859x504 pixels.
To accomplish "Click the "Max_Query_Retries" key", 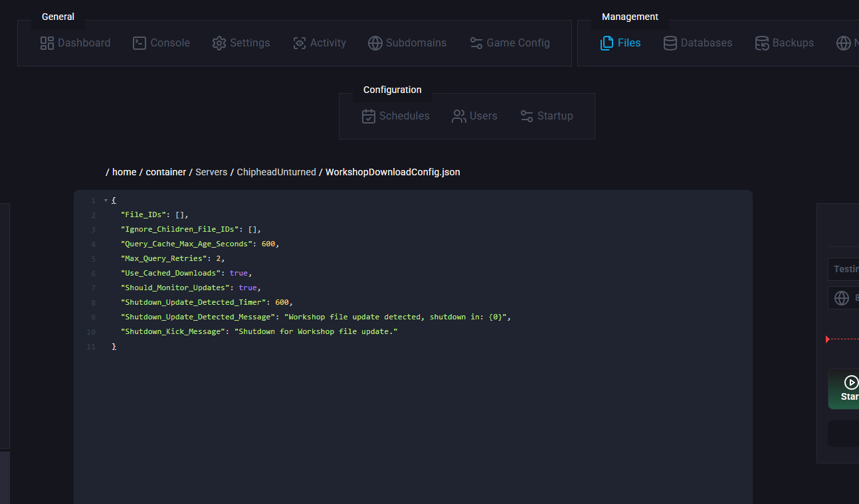I will coord(163,258).
